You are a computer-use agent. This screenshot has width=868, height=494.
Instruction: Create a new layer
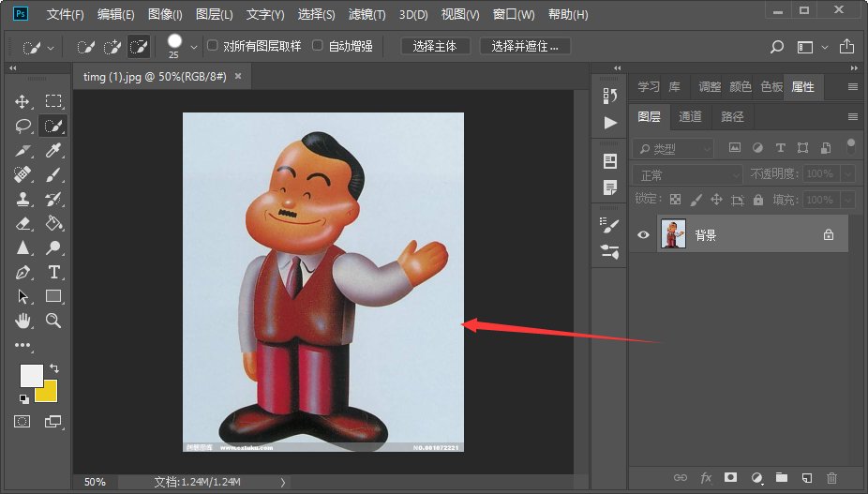pyautogui.click(x=806, y=477)
